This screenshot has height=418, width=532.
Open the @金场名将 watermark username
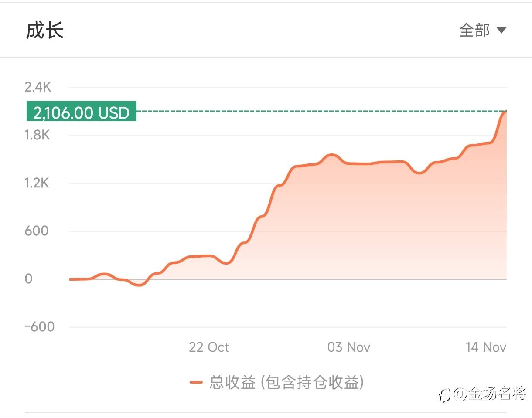point(491,394)
